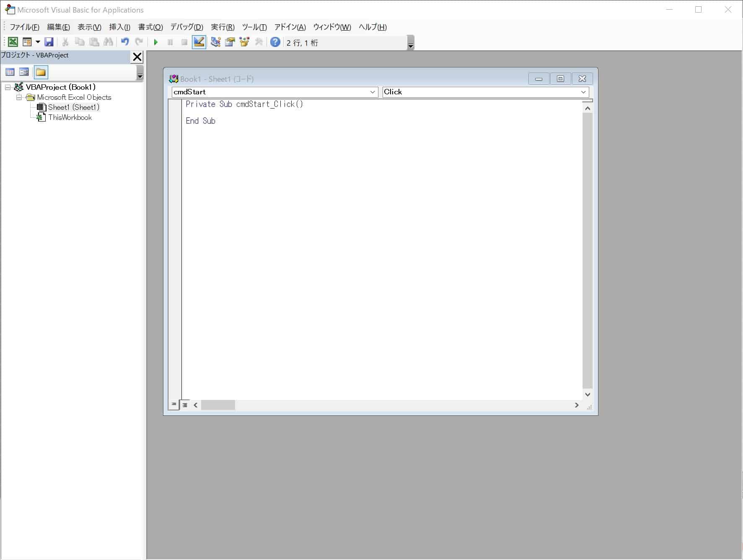Redo the last undone action
The image size is (743, 560).
(139, 42)
